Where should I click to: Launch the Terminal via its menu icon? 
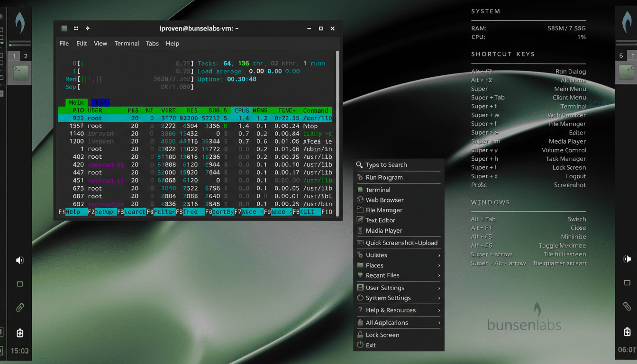(x=361, y=190)
